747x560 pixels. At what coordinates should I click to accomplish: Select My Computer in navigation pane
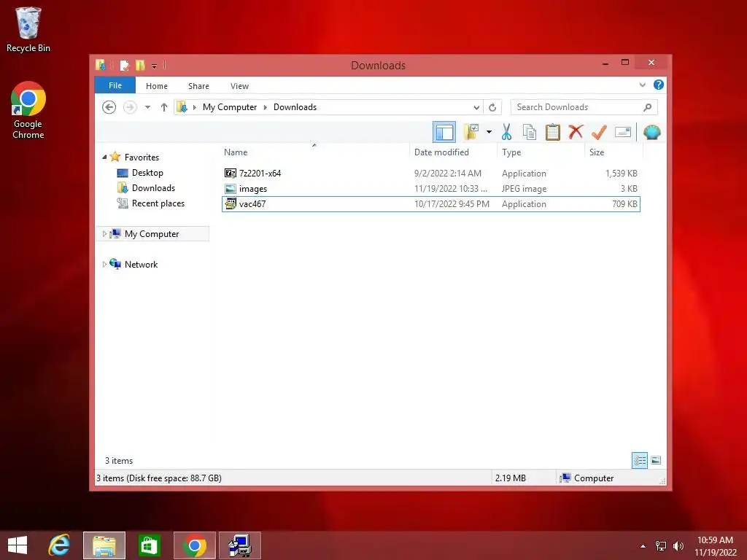pyautogui.click(x=152, y=234)
